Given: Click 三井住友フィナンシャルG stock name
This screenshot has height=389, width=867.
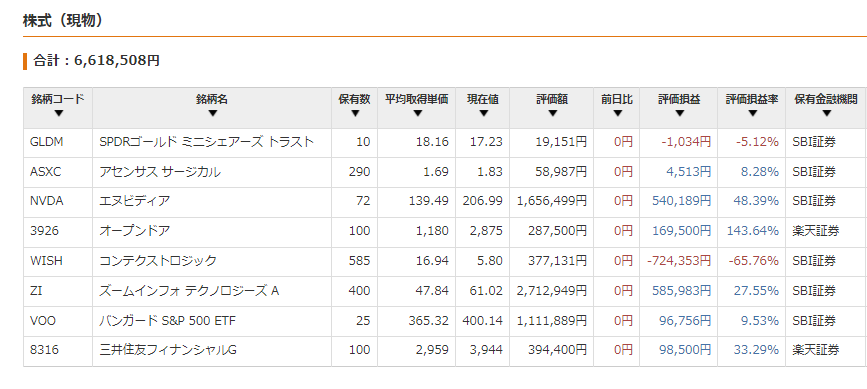Looking at the screenshot, I should click(168, 350).
